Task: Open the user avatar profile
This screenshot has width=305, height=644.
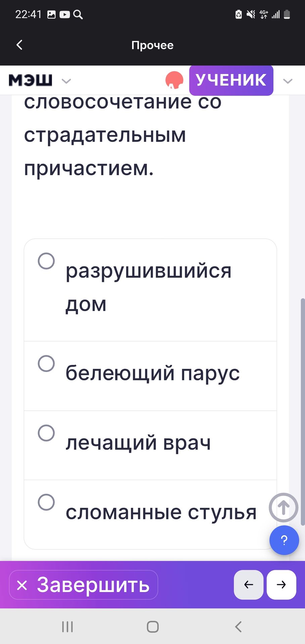Action: [174, 80]
